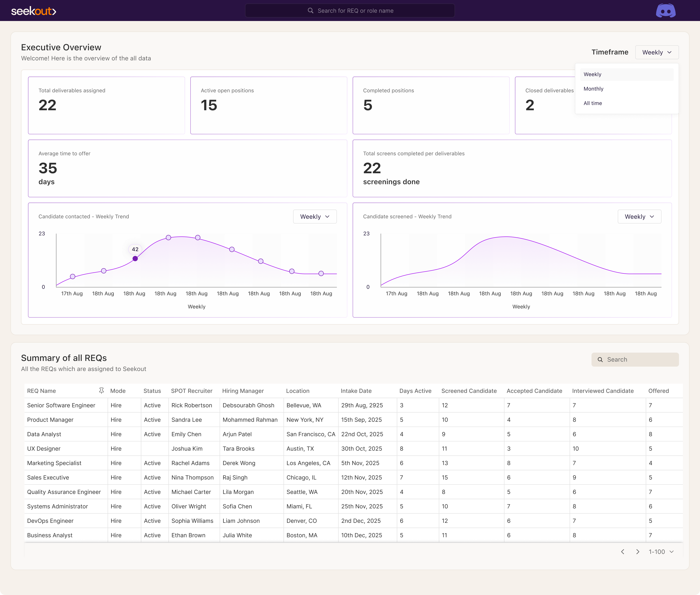This screenshot has width=700, height=595.
Task: Click location San Francisco, CA cell
Action: click(x=311, y=434)
